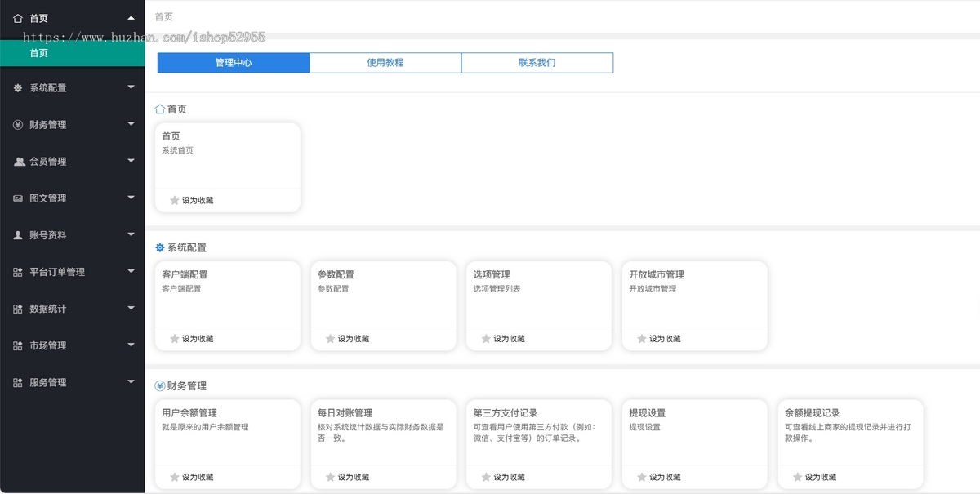
Task: Expand the 市场管理 sidebar menu arrow
Action: point(131,345)
